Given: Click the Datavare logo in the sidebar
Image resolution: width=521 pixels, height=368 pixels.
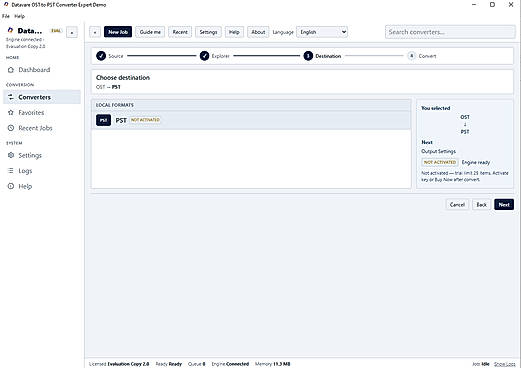Looking at the screenshot, I should (10, 30).
